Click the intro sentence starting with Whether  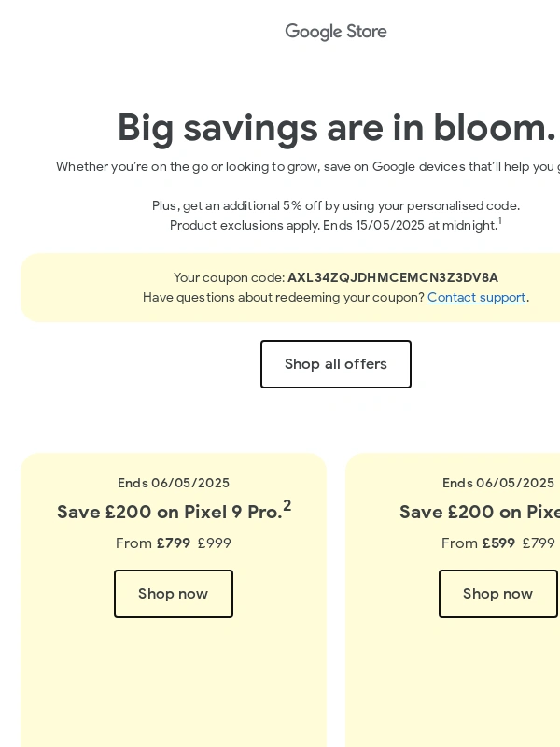pos(308,167)
